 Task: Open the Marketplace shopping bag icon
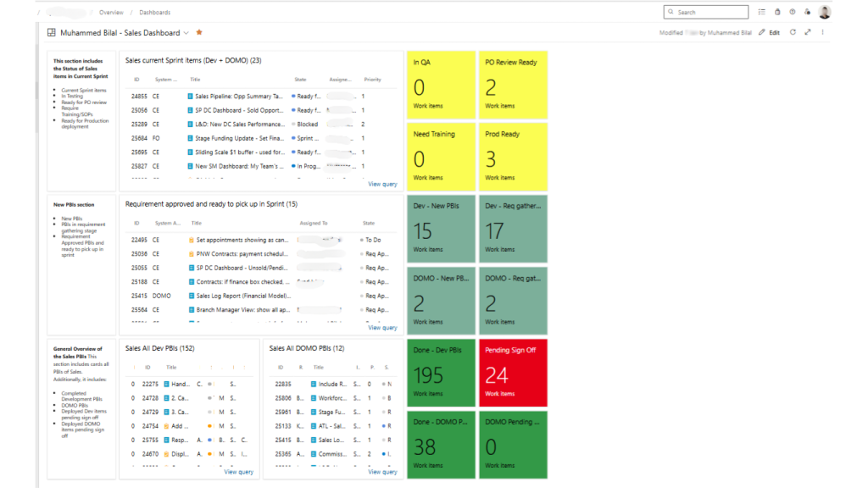[777, 12]
